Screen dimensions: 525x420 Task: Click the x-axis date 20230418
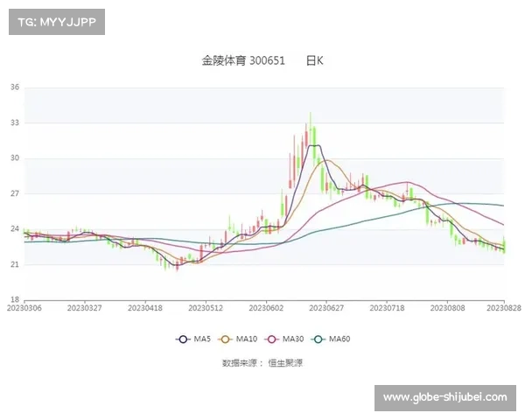point(145,308)
